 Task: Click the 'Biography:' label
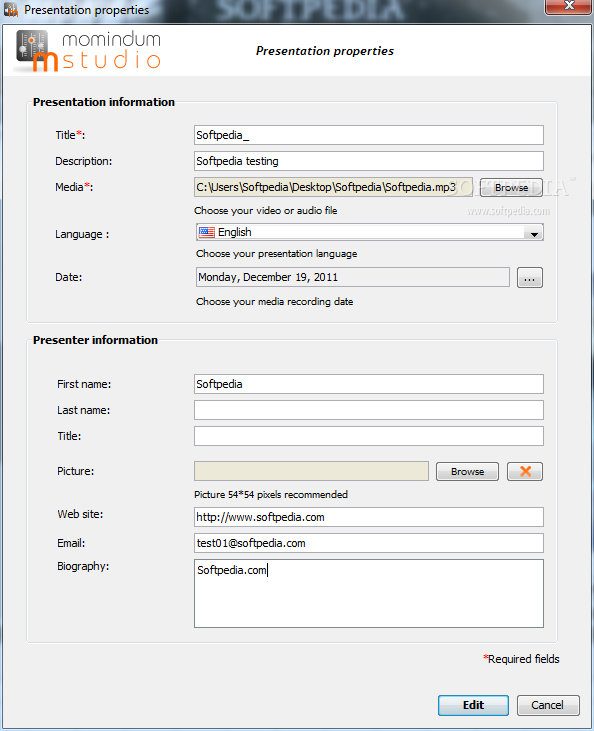tap(83, 566)
